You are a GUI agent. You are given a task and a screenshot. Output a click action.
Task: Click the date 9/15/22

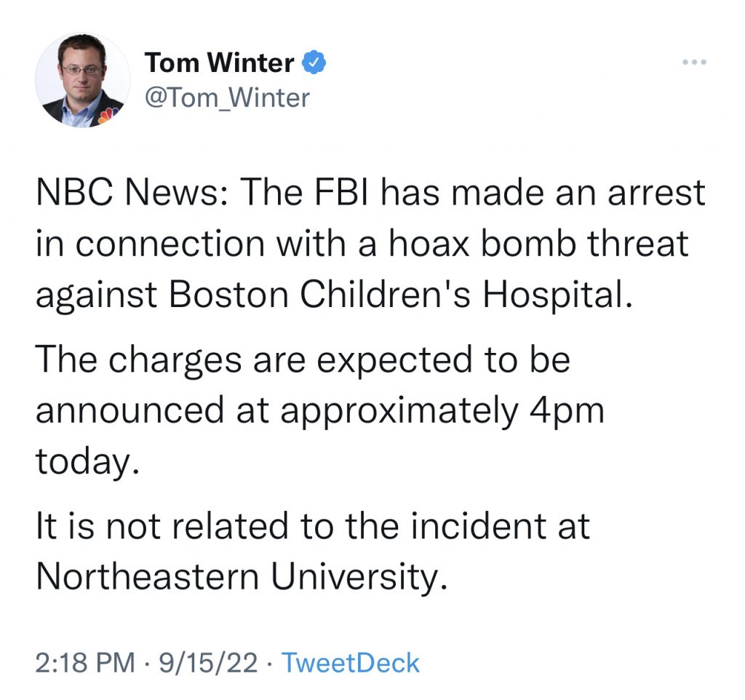pyautogui.click(x=209, y=662)
